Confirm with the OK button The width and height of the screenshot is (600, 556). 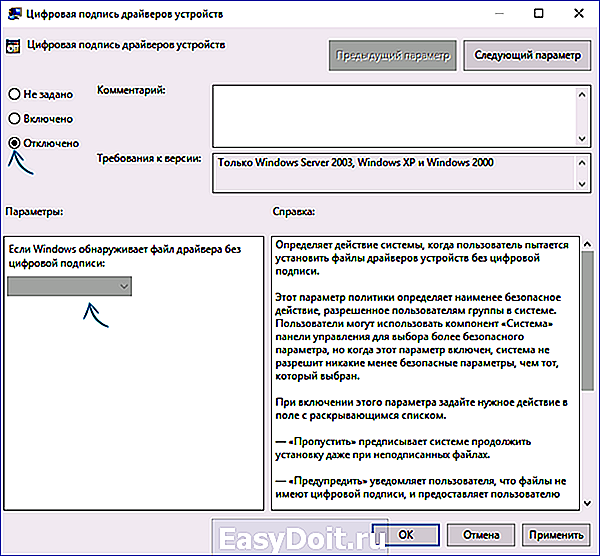click(x=406, y=535)
